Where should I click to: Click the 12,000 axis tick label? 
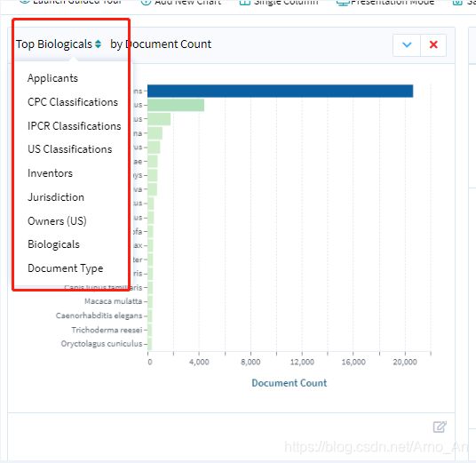[x=302, y=362]
